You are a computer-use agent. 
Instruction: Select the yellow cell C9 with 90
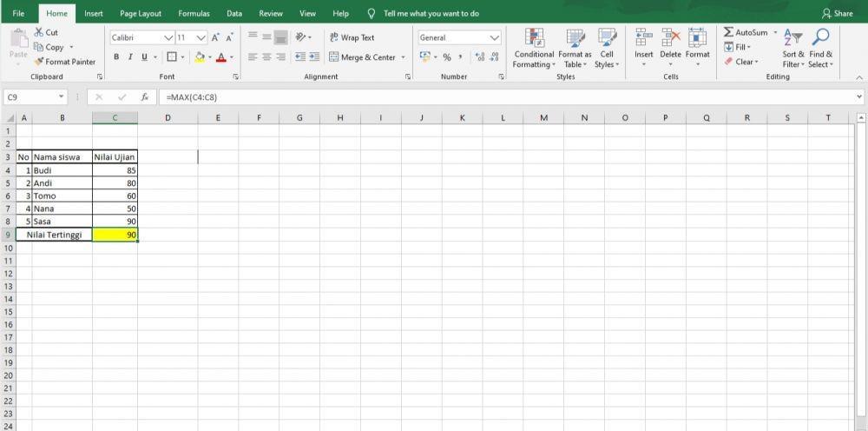tap(115, 235)
